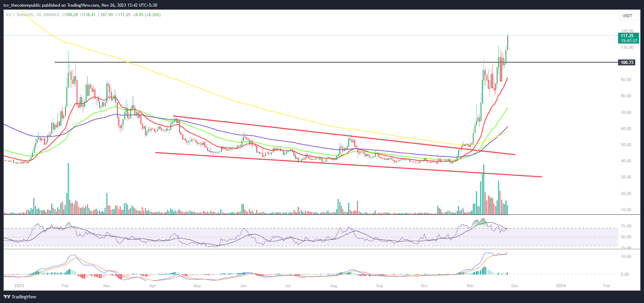This screenshot has height=303, width=644.
Task: Select the ILV / TetherUS symbol title
Action: click(20, 15)
